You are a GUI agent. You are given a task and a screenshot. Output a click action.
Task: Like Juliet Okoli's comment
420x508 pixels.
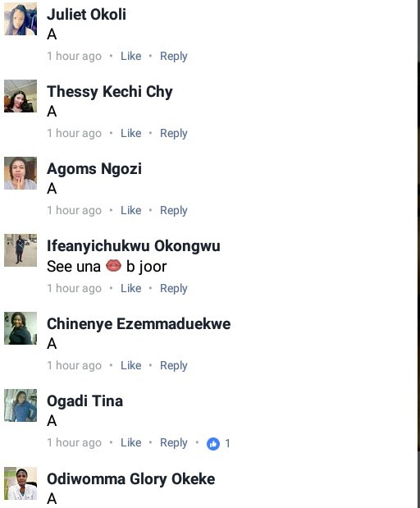pyautogui.click(x=130, y=56)
